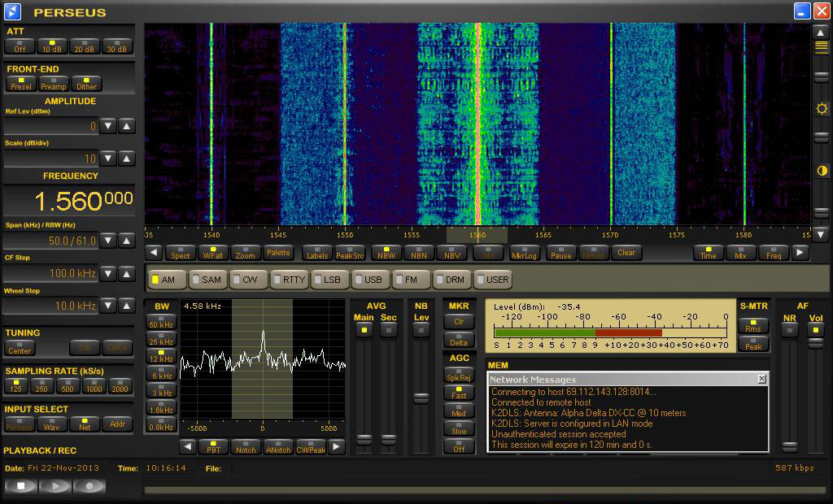Click the right arrow beside CWPeak

[336, 446]
